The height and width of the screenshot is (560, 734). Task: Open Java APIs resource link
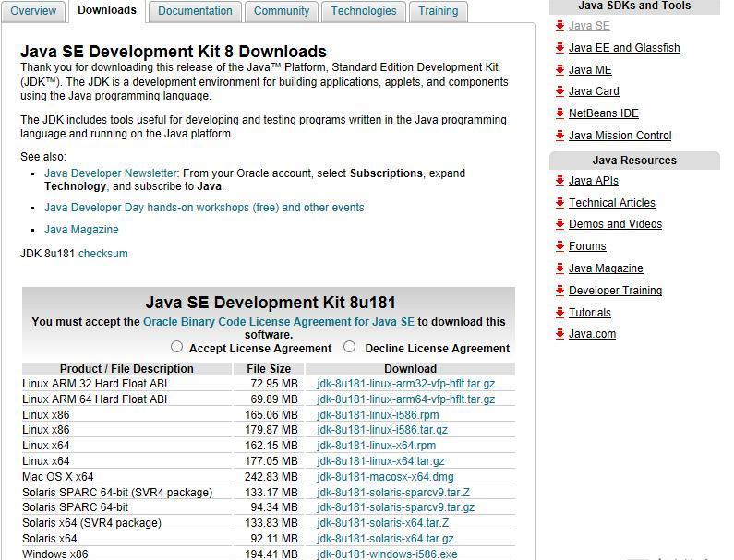593,181
